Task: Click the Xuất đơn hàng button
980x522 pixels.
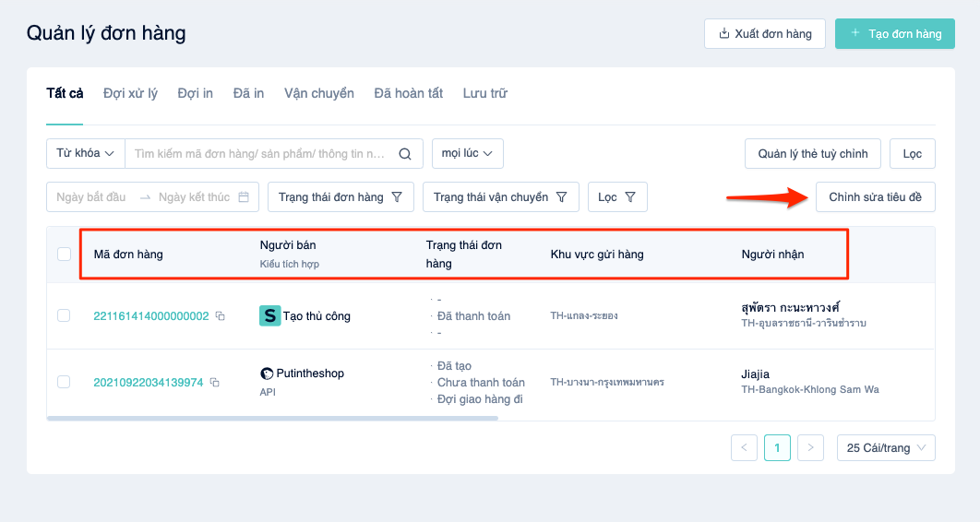Action: (x=765, y=34)
